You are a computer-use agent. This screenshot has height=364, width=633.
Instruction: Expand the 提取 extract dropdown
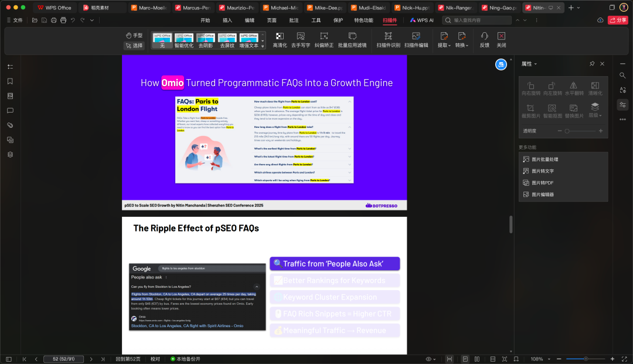point(444,40)
